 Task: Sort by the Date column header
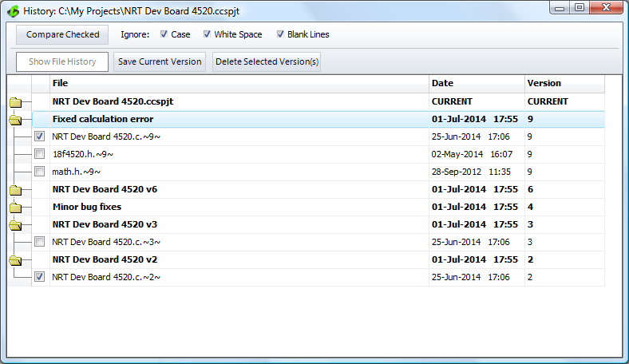476,83
